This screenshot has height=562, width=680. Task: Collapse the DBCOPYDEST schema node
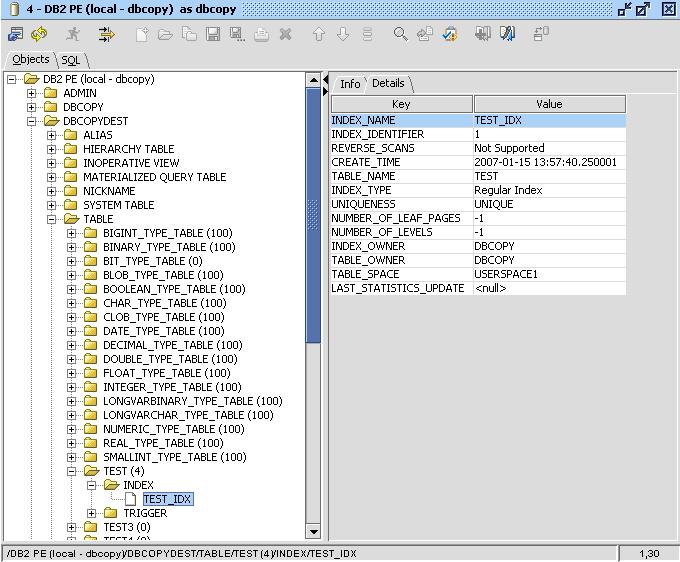tap(31, 121)
